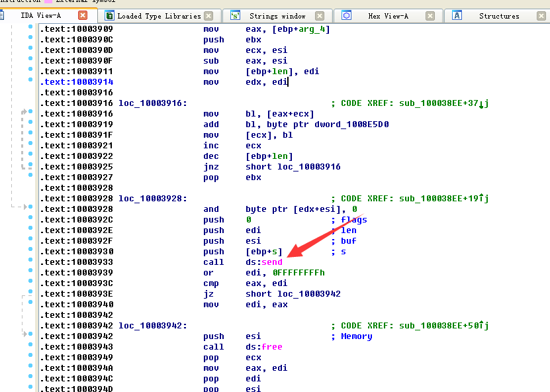Close the IDA View-A tab
This screenshot has width=550, height=392.
click(x=83, y=15)
